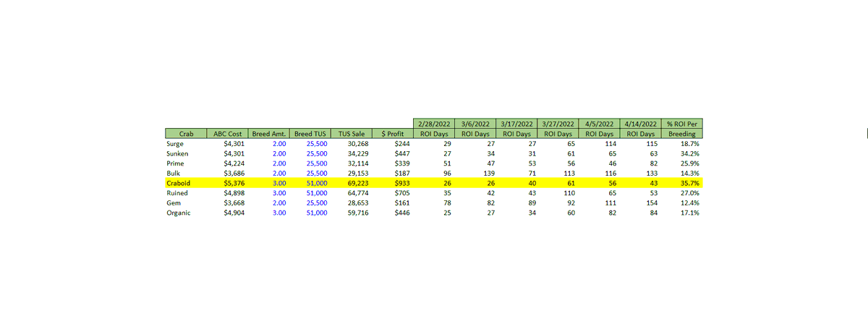The image size is (868, 316).
Task: Click the Prime crab name cell
Action: click(x=176, y=164)
